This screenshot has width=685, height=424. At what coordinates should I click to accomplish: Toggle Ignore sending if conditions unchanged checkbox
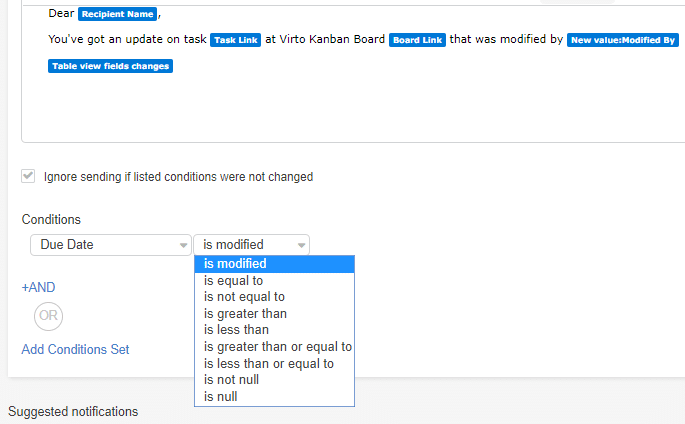tap(28, 176)
